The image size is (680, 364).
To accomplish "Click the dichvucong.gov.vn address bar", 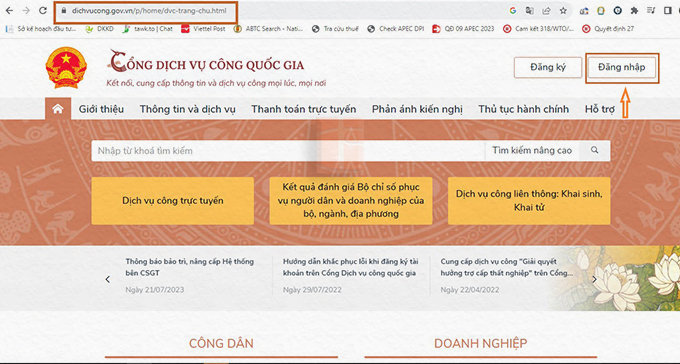I will tap(149, 11).
